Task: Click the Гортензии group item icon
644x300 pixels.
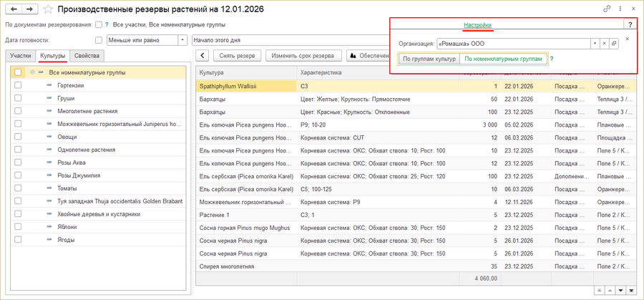Action: [x=49, y=85]
